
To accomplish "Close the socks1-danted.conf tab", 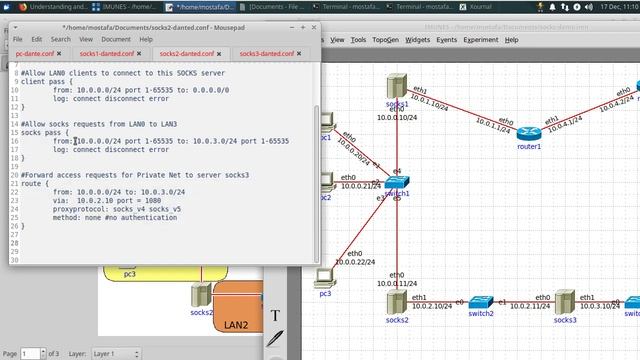I will (139, 53).
